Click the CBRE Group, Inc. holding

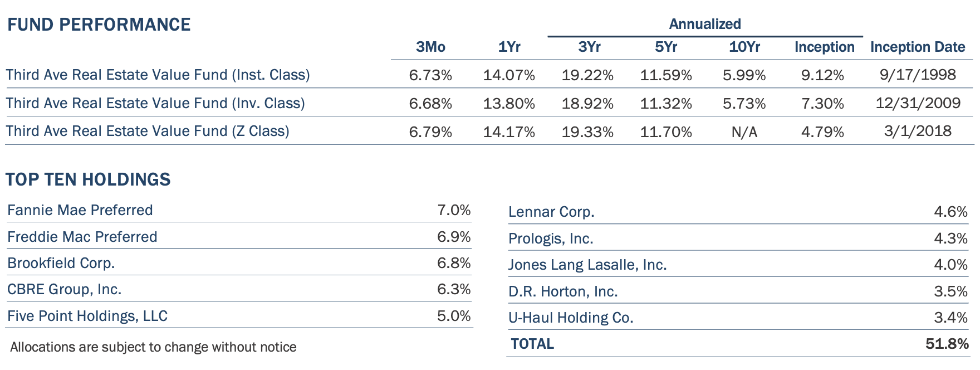click(65, 289)
